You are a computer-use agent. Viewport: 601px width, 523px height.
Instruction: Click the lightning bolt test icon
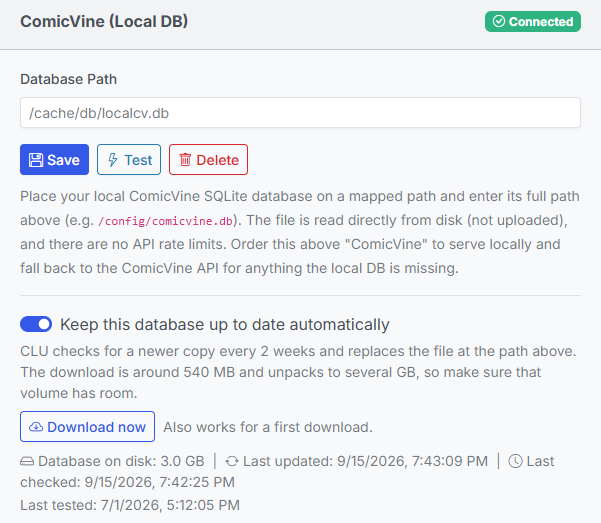coord(112,160)
